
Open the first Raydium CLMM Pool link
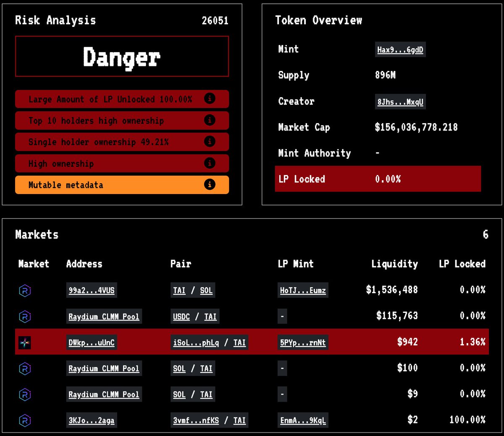tap(104, 316)
